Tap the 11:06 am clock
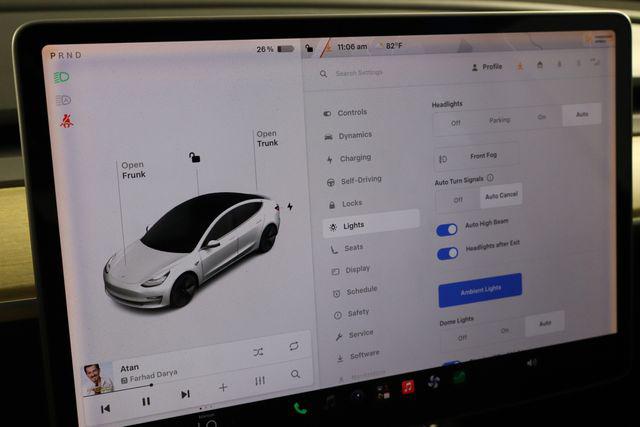This screenshot has width=640, height=427. click(x=352, y=47)
